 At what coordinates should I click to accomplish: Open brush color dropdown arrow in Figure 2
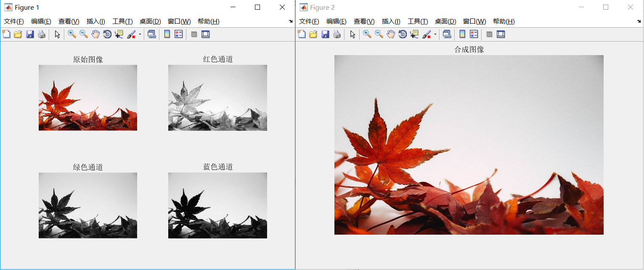[435, 34]
